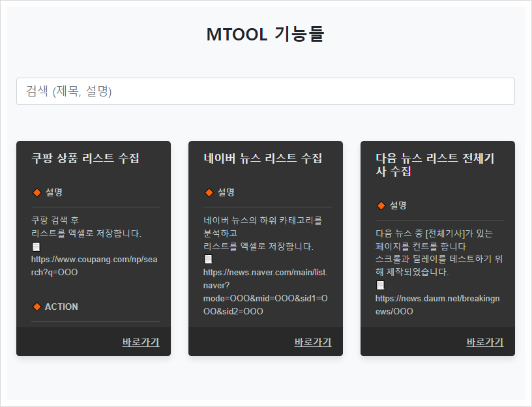Click the coupang.com search URL text
The height and width of the screenshot is (407, 532).
coord(94,265)
